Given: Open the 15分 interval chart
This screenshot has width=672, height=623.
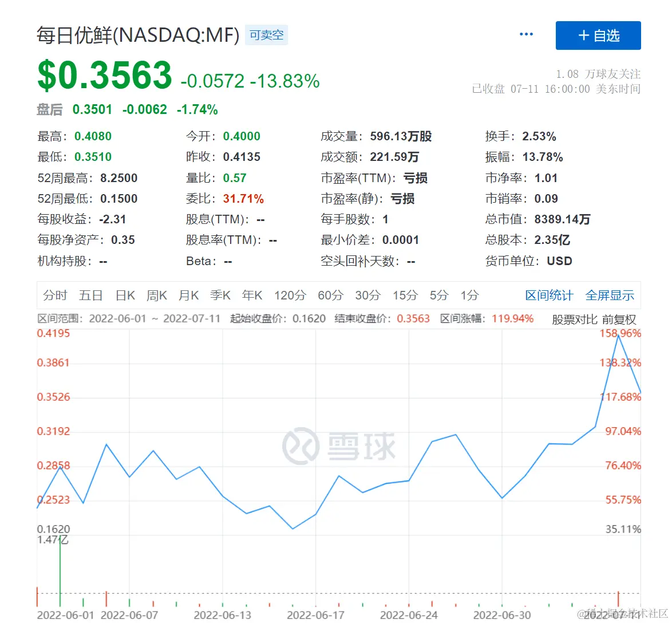Looking at the screenshot, I should [405, 295].
